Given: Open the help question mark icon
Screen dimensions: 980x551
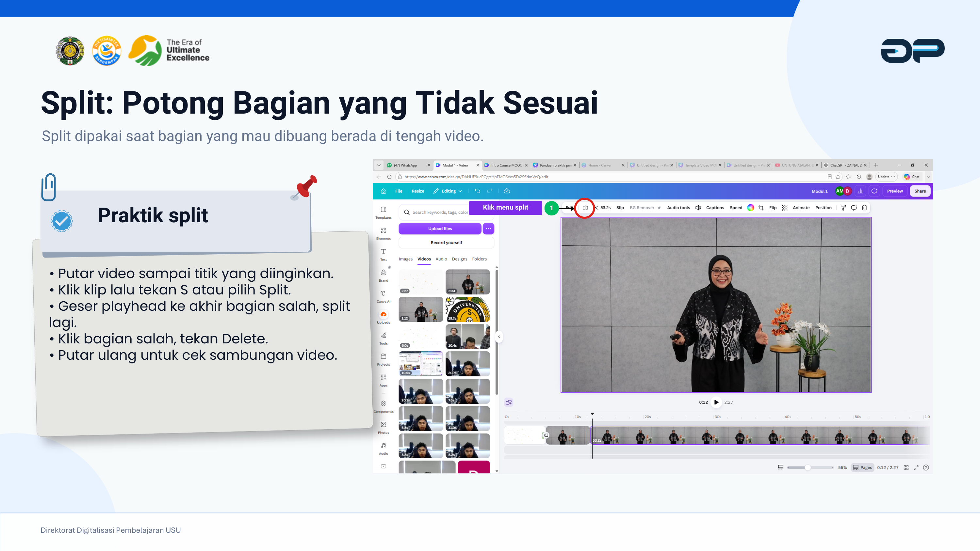Looking at the screenshot, I should click(926, 467).
